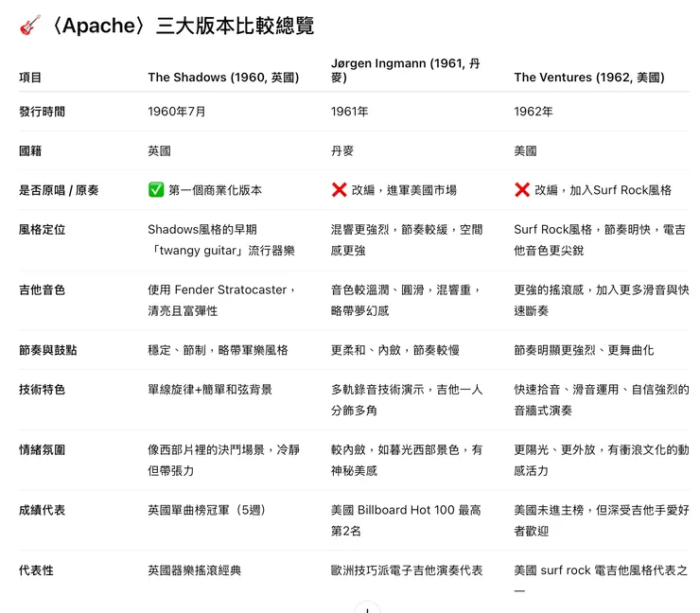Click column header Jørgen Ingmann (1961, 丹麥)
The height and width of the screenshot is (613, 700).
[406, 70]
